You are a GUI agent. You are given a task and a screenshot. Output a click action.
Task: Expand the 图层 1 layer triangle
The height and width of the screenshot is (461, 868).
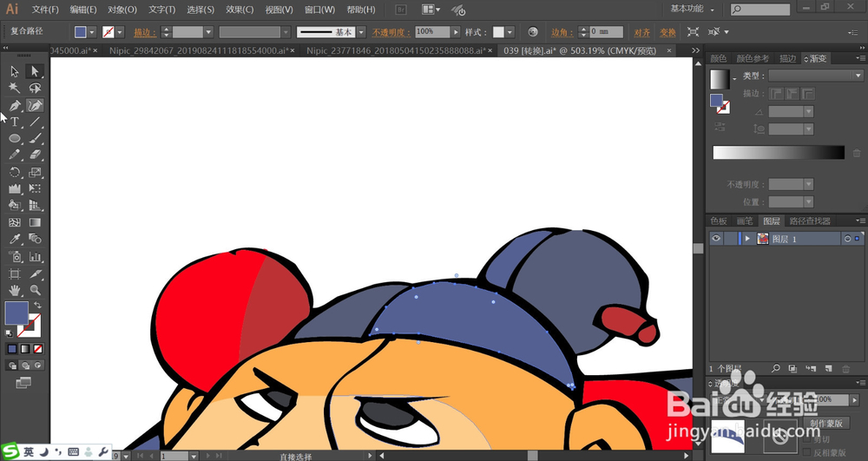pyautogui.click(x=747, y=239)
